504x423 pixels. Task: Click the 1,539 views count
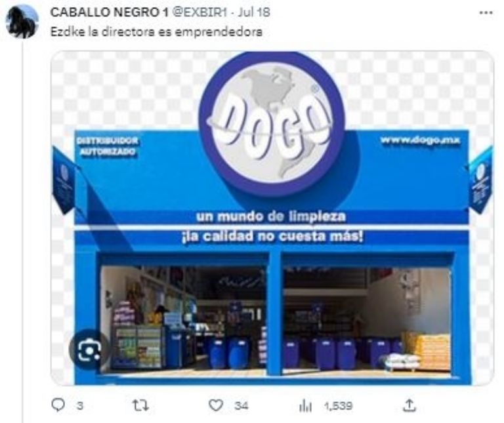tap(338, 406)
